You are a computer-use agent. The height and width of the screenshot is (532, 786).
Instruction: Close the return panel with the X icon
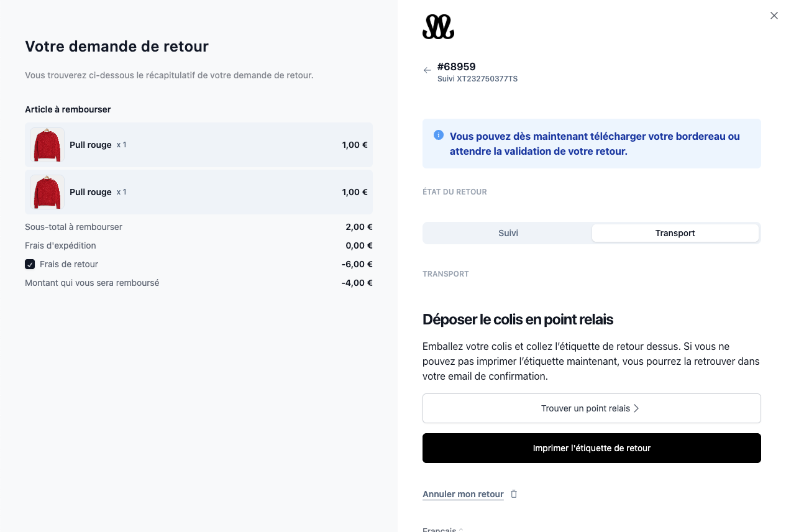click(774, 16)
